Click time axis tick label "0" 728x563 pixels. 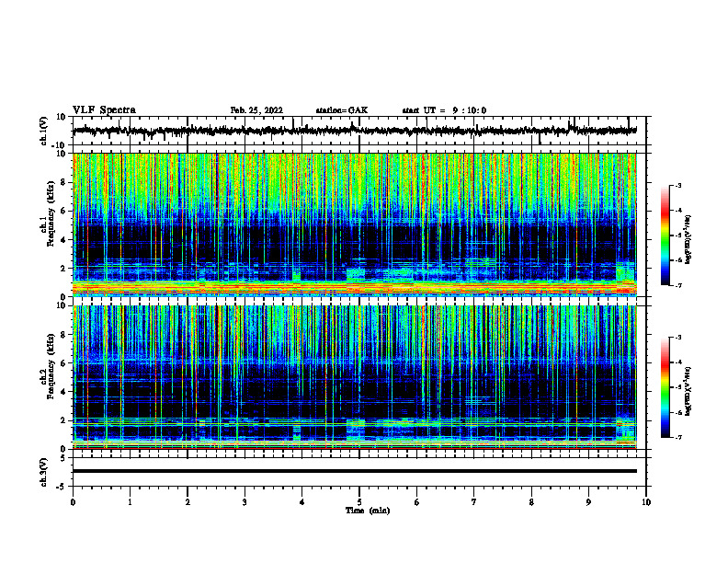(x=73, y=502)
